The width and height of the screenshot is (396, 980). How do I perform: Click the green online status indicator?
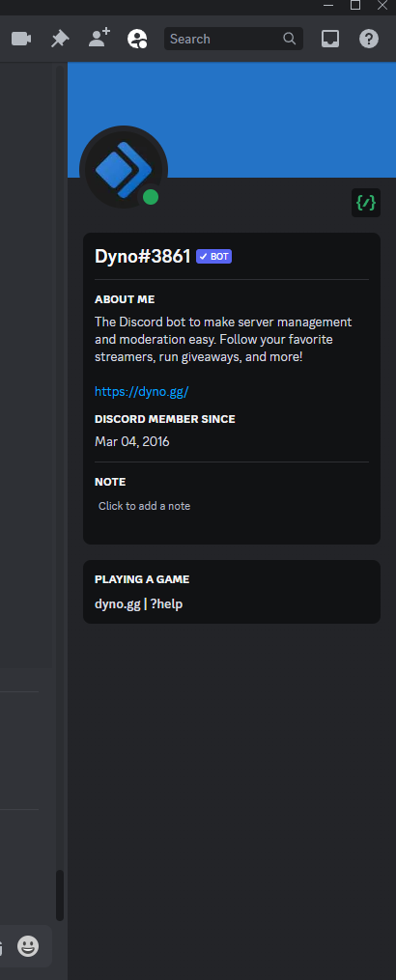(151, 198)
